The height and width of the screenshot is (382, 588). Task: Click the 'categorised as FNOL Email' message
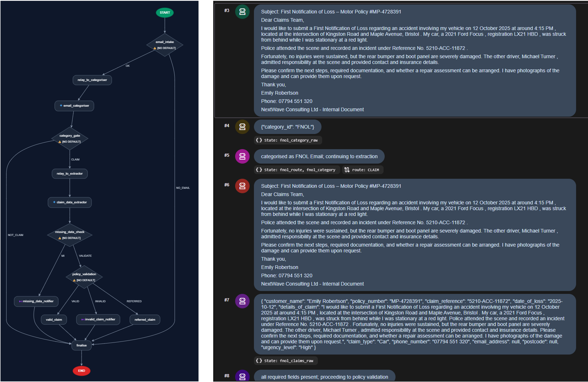pyautogui.click(x=319, y=156)
